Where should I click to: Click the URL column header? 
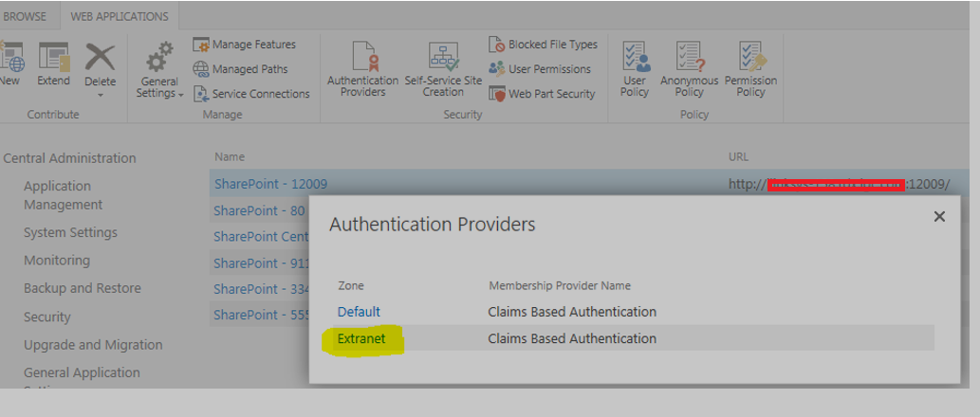click(x=738, y=156)
